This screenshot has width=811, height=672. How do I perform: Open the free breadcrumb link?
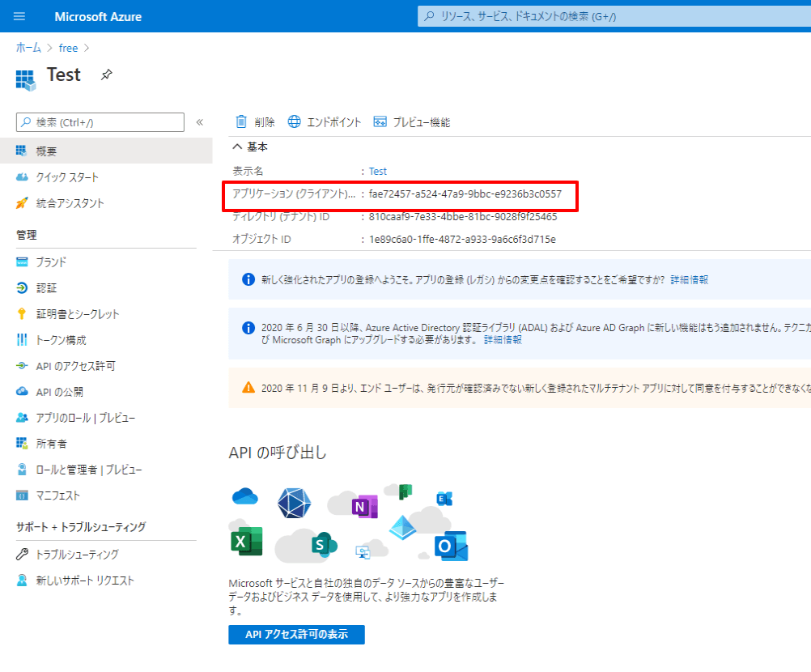pos(68,48)
